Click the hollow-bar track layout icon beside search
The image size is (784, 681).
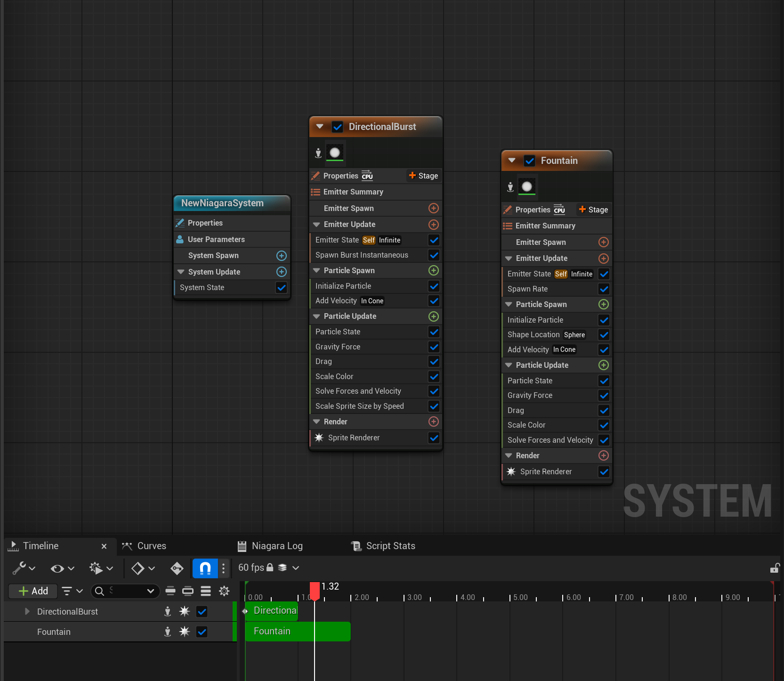point(188,591)
